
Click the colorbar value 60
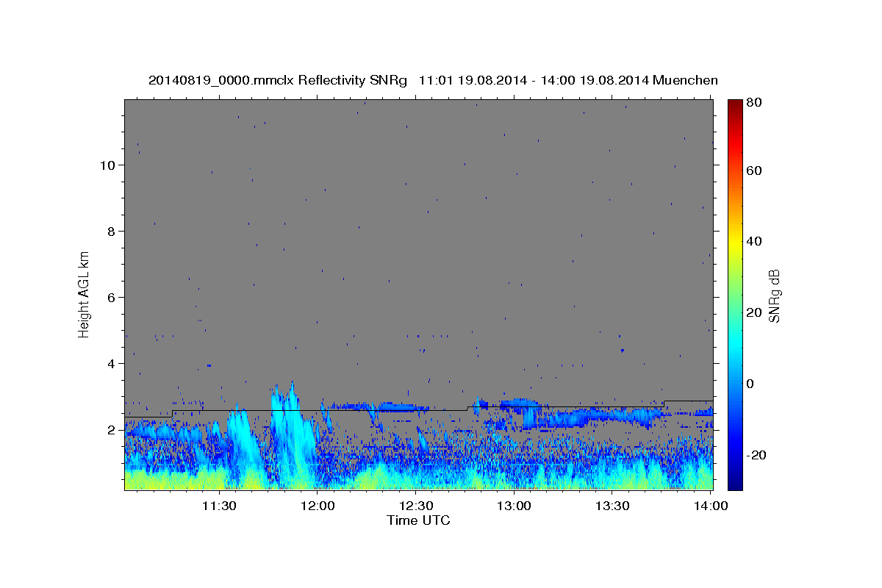[x=754, y=171]
